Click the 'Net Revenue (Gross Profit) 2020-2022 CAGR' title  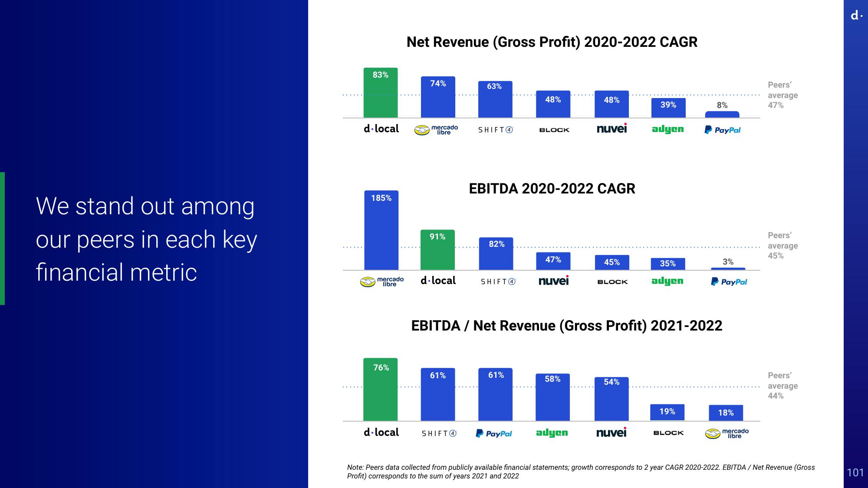click(552, 42)
